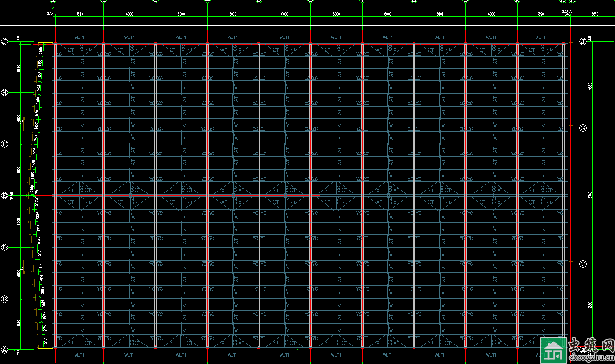Click the axis bubble labeled D
The height and width of the screenshot is (364, 615).
(5, 248)
